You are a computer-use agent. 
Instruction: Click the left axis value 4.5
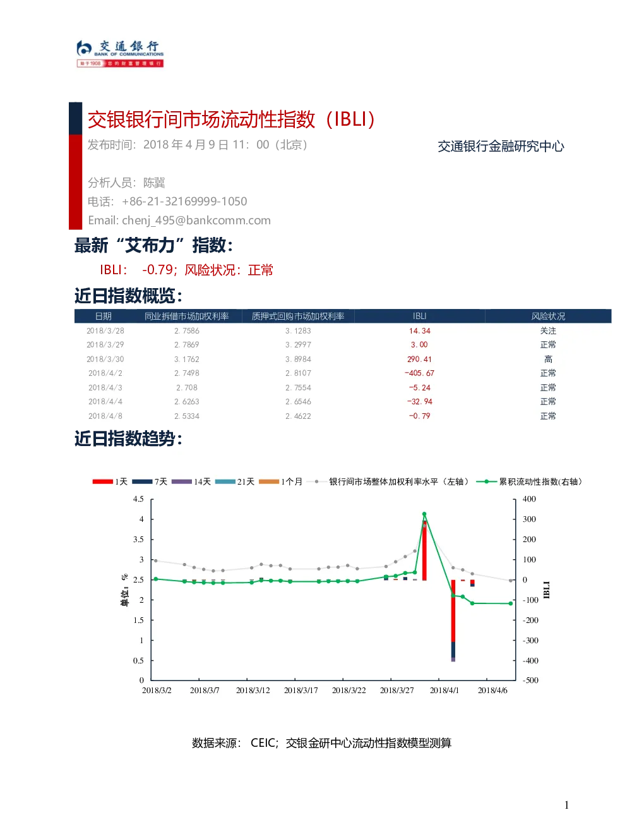[138, 499]
